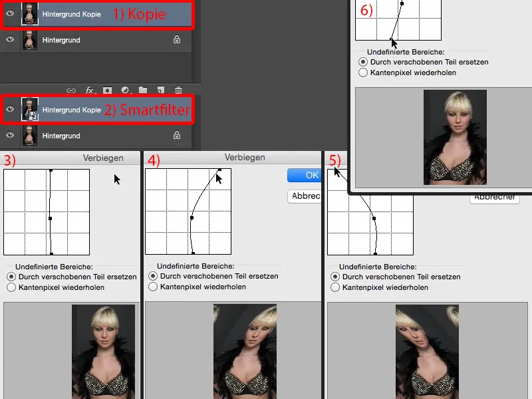Screen dimensions: 532x399
Task: Click the link layers chain icon
Action: [x=71, y=90]
